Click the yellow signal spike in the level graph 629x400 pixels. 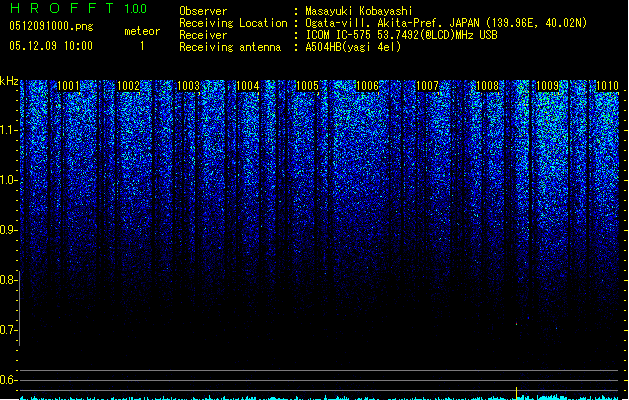click(x=516, y=393)
